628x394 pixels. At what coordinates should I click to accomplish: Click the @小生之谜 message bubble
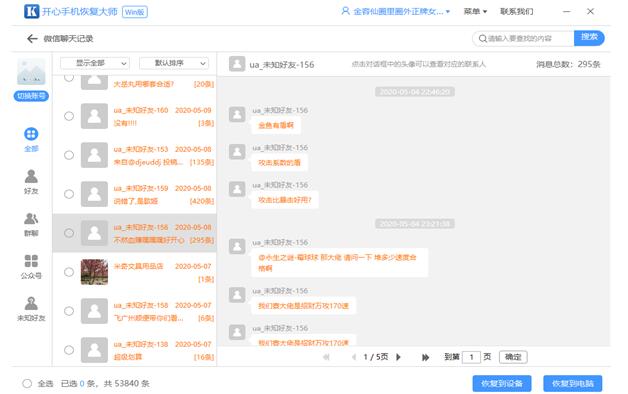pyautogui.click(x=339, y=263)
